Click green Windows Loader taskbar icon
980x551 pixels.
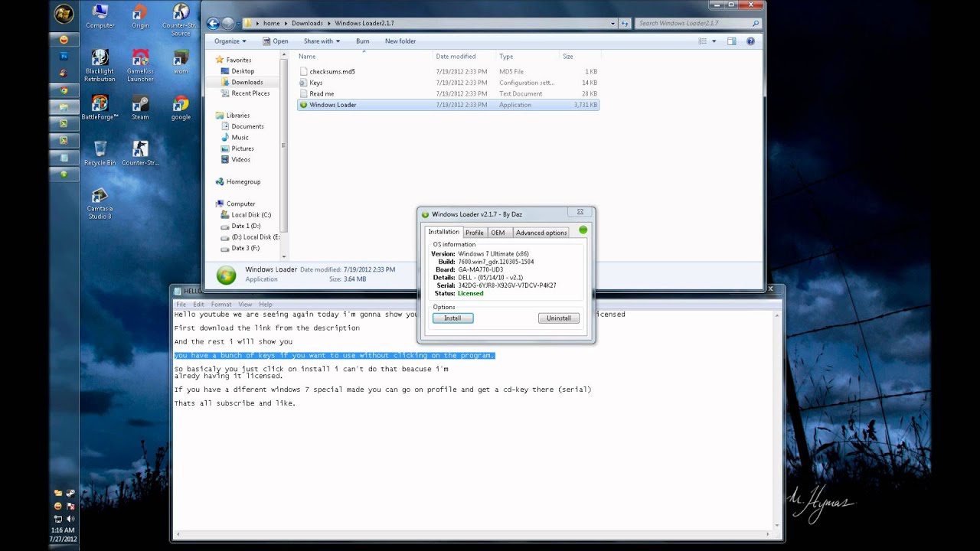pos(64,174)
